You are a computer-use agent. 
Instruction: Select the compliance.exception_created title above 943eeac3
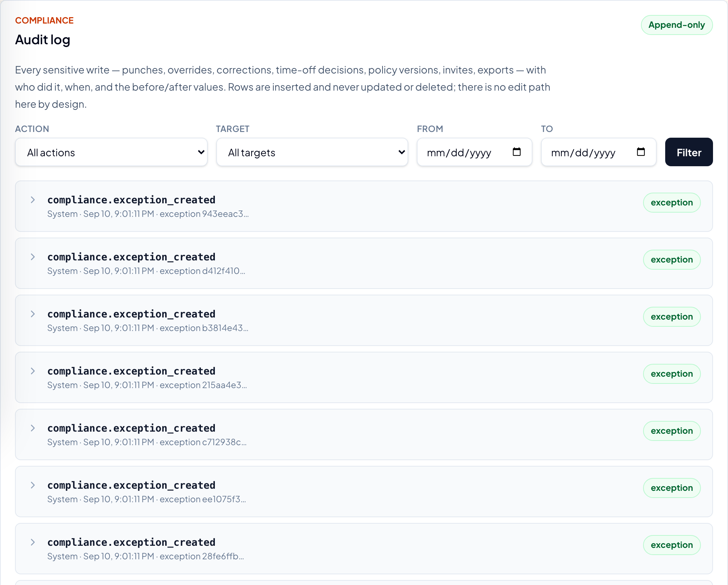(x=131, y=200)
